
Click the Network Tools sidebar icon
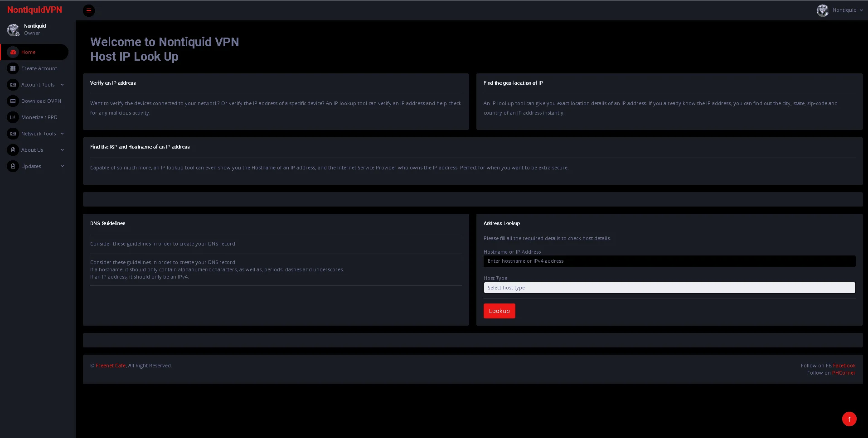pos(13,134)
